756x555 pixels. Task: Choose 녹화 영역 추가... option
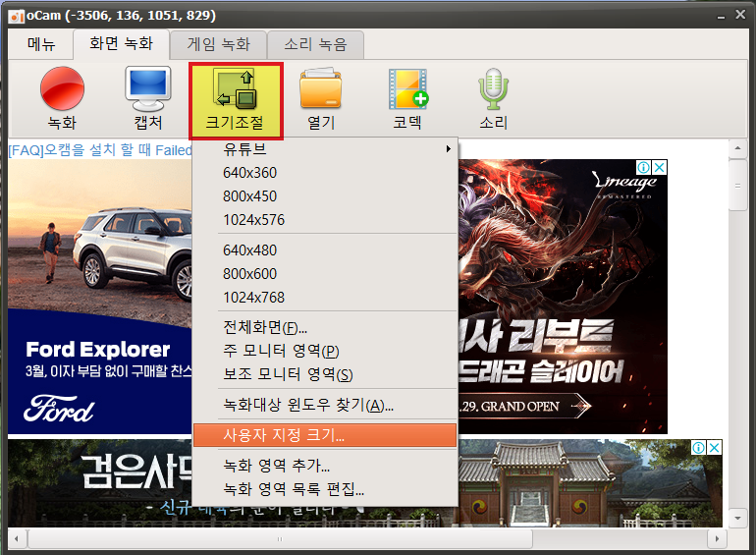(325, 466)
